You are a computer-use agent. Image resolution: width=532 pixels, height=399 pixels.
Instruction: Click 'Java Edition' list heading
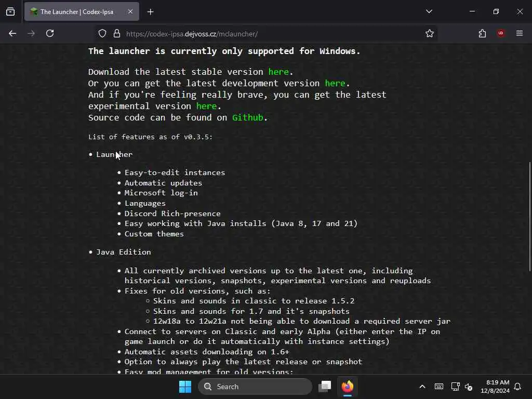click(124, 252)
